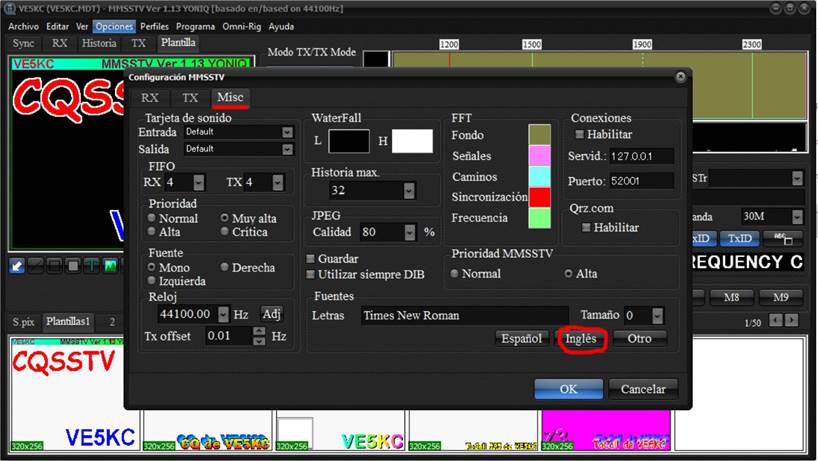Click the Letras font name field

pyautogui.click(x=464, y=316)
